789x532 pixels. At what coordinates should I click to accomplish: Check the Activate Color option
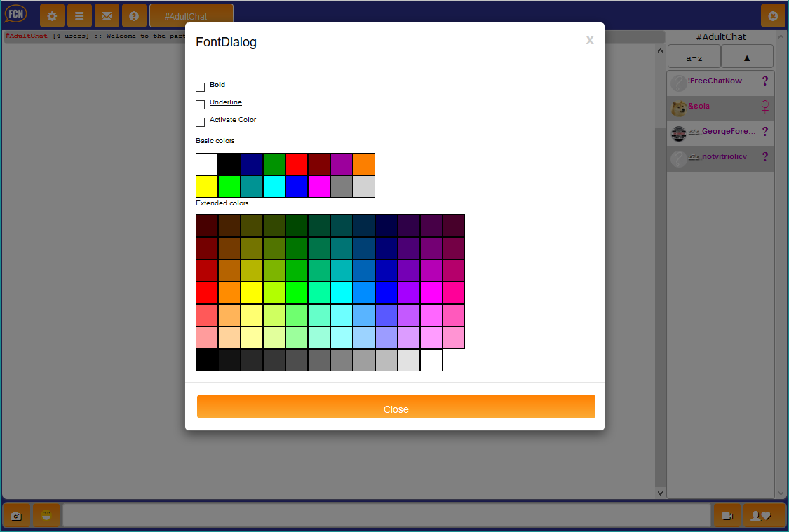click(200, 122)
